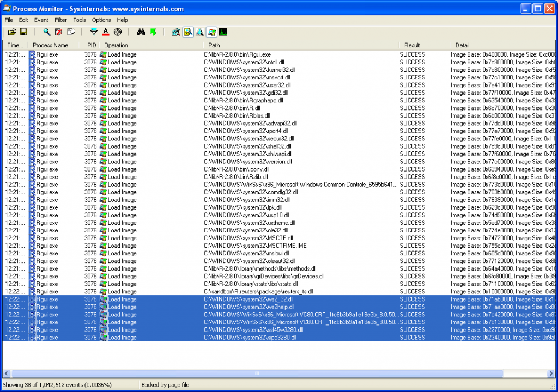This screenshot has height=392, width=558.
Task: Click the Autoscroll icon on the toolbar
Action: (71, 32)
